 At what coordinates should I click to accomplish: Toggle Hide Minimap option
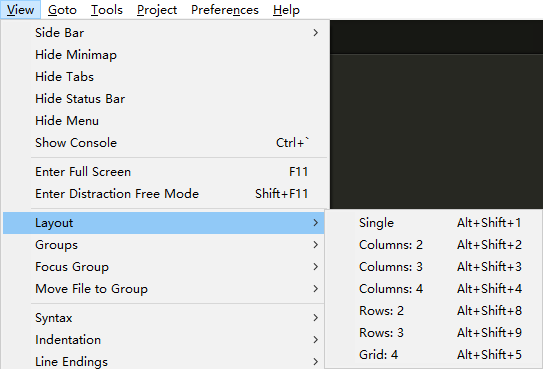click(165, 55)
